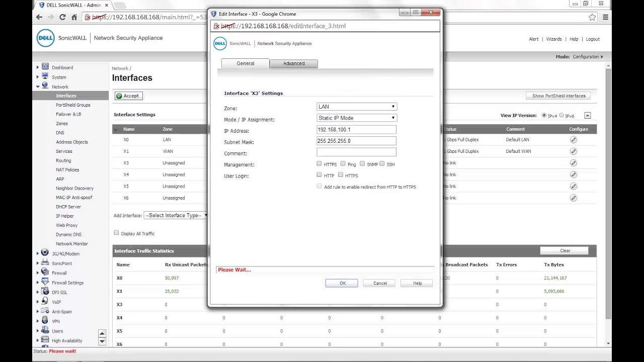The image size is (644, 362).
Task: Check Display All Traffic box
Action: pos(116,233)
